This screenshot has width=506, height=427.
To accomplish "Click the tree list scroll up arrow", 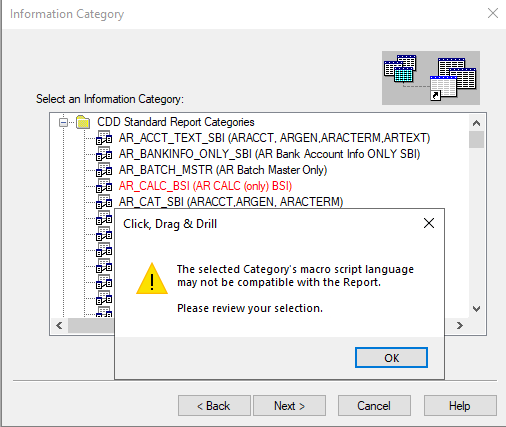I will [x=476, y=123].
